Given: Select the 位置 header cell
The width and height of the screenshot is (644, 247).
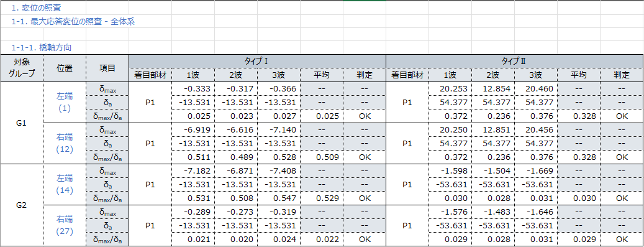Looking at the screenshot, I should [x=65, y=68].
